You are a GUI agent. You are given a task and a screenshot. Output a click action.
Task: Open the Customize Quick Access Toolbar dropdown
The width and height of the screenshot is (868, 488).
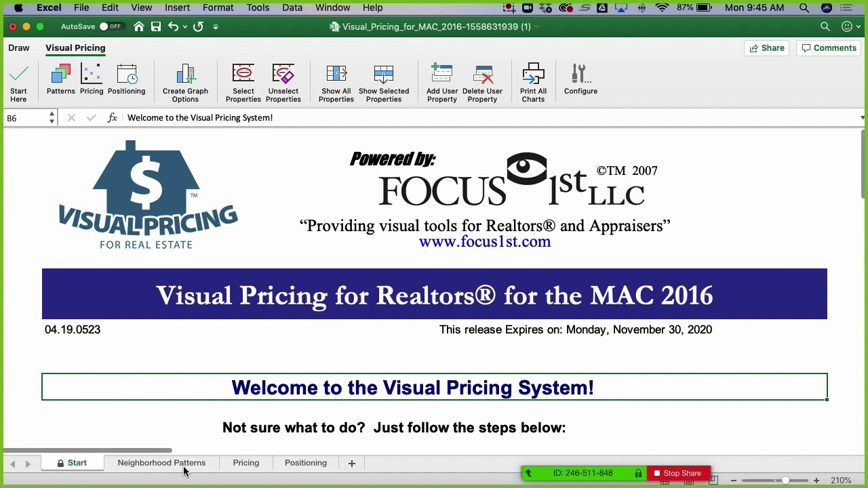tap(216, 27)
